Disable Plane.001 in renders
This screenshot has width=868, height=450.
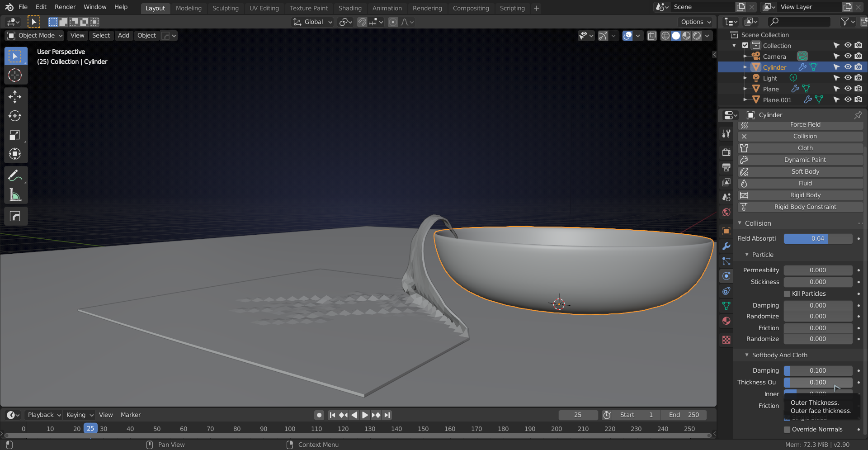click(859, 99)
